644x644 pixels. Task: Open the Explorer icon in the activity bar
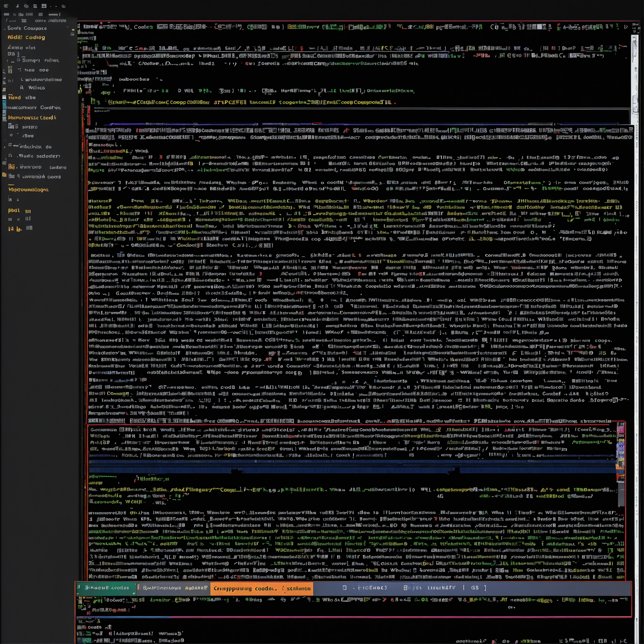(x=5, y=71)
